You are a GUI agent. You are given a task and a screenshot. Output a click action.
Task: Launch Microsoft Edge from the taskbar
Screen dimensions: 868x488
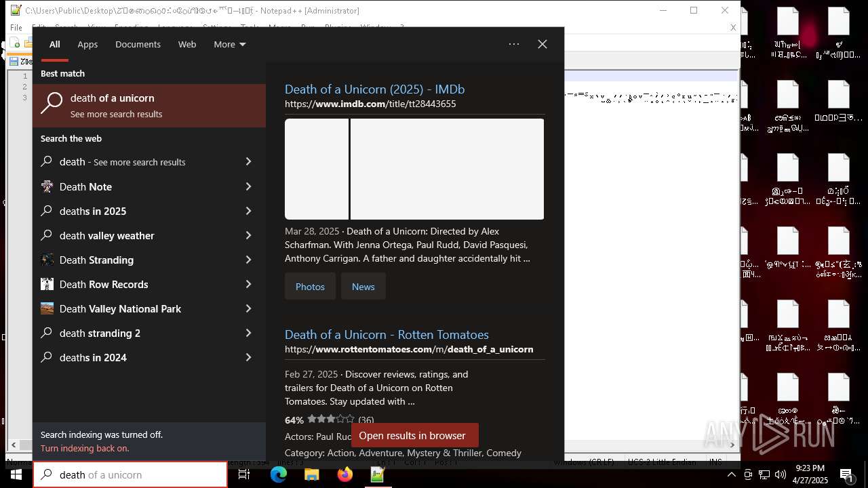[x=279, y=474]
